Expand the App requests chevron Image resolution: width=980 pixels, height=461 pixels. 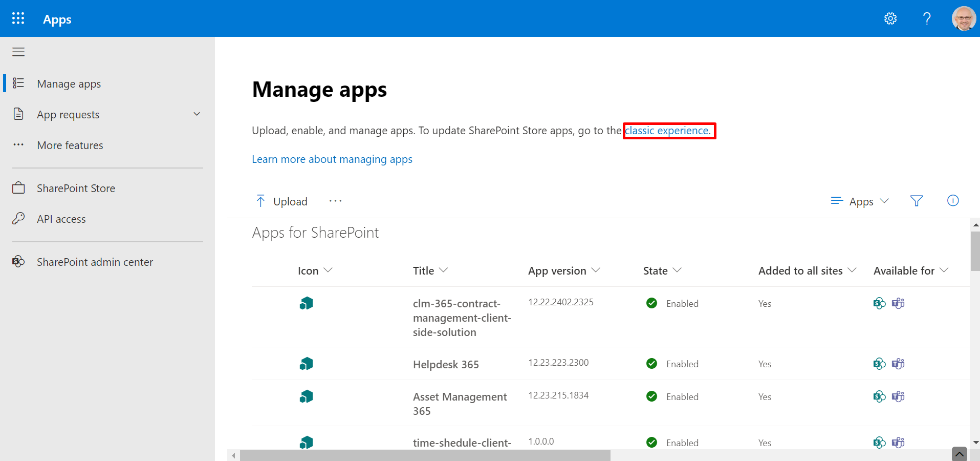click(197, 114)
